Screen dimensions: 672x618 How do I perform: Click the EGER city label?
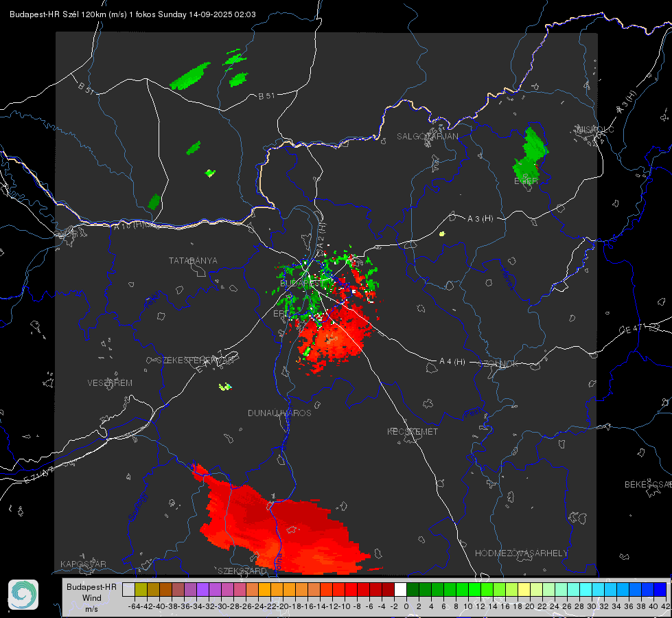[x=526, y=181]
